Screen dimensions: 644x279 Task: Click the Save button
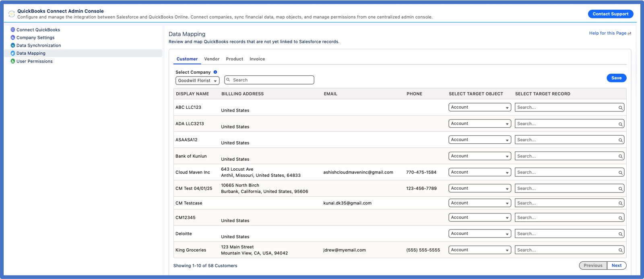pos(617,78)
